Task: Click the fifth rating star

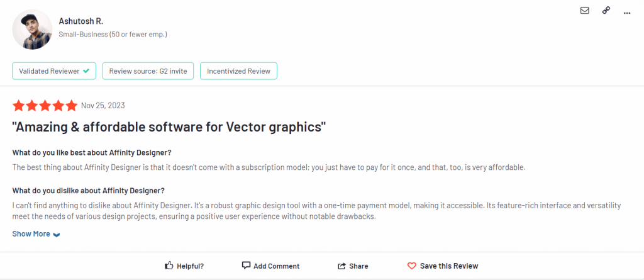Action: pos(72,106)
